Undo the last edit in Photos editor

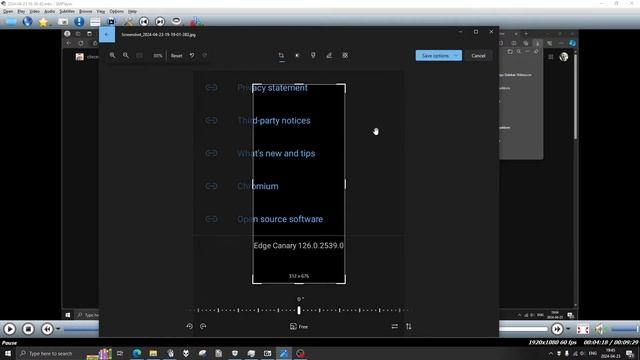point(192,56)
